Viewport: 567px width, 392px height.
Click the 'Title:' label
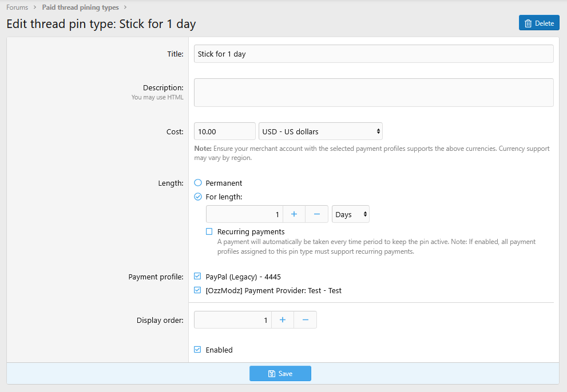pyautogui.click(x=176, y=54)
